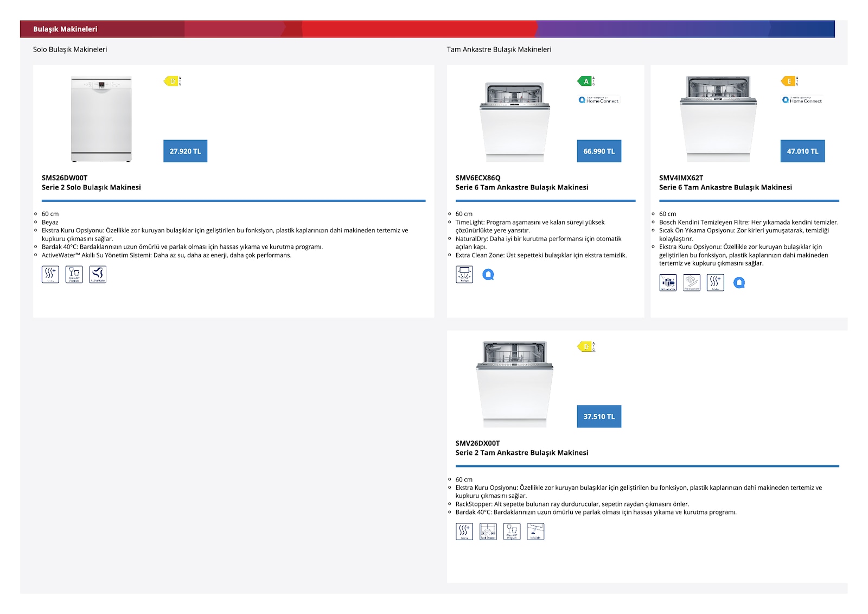This screenshot has height=614, width=868.
Task: Click the "Bardak 40°C" bullet under SMS26DW00T
Action: tap(182, 247)
